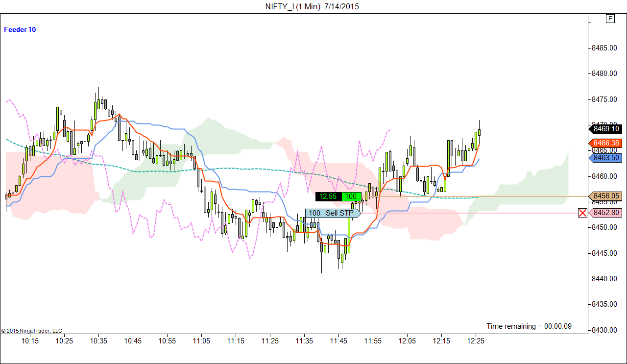
Task: Click the orange 8466.38 price marker
Action: coord(605,143)
